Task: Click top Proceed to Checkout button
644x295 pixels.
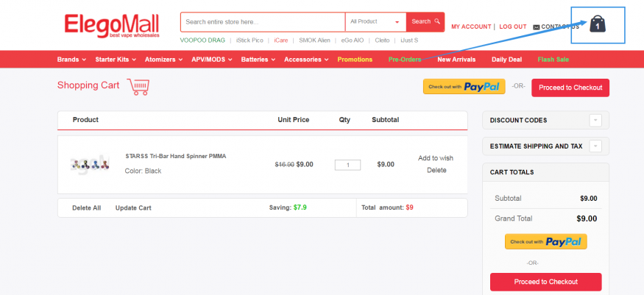Action: pos(570,88)
